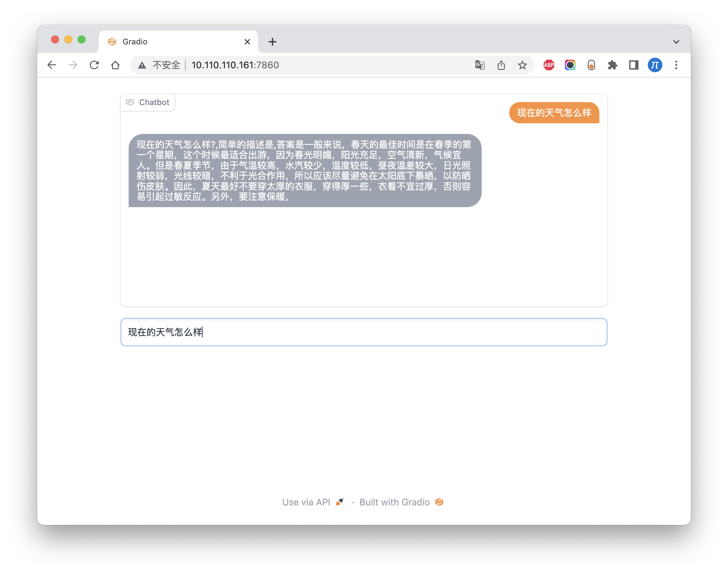Expand the tab search chevron
The width and height of the screenshot is (728, 574).
[x=676, y=42]
